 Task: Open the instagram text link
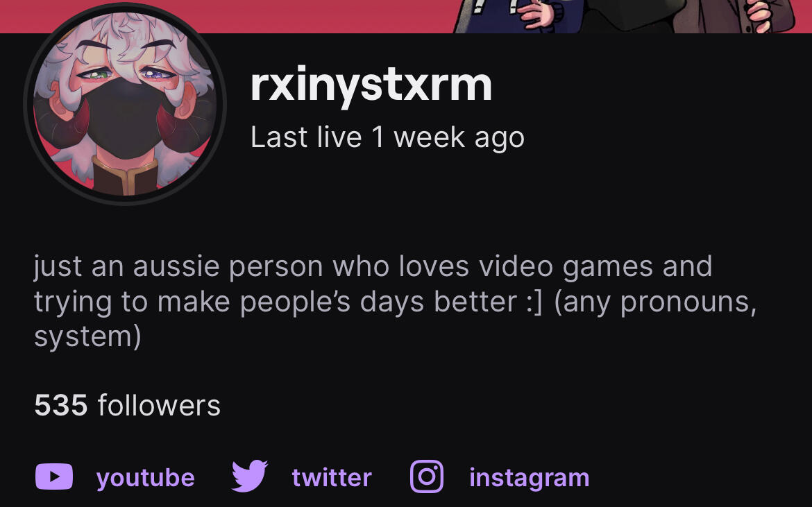(x=530, y=477)
